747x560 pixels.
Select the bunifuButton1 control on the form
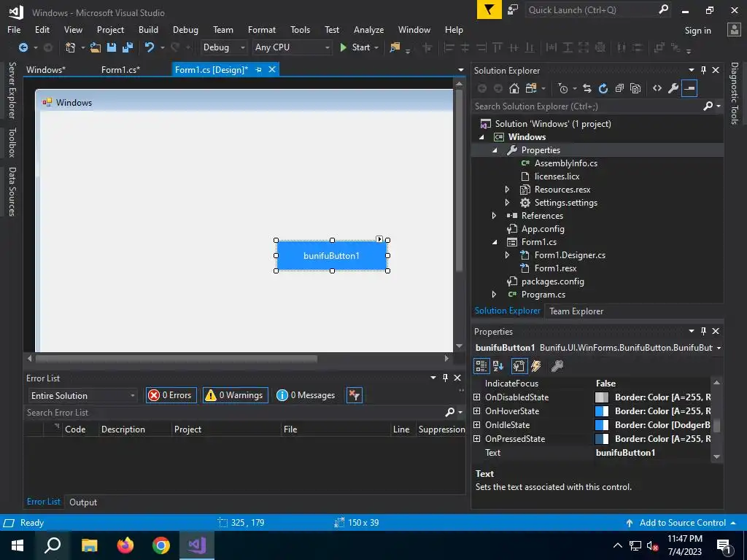(x=332, y=255)
